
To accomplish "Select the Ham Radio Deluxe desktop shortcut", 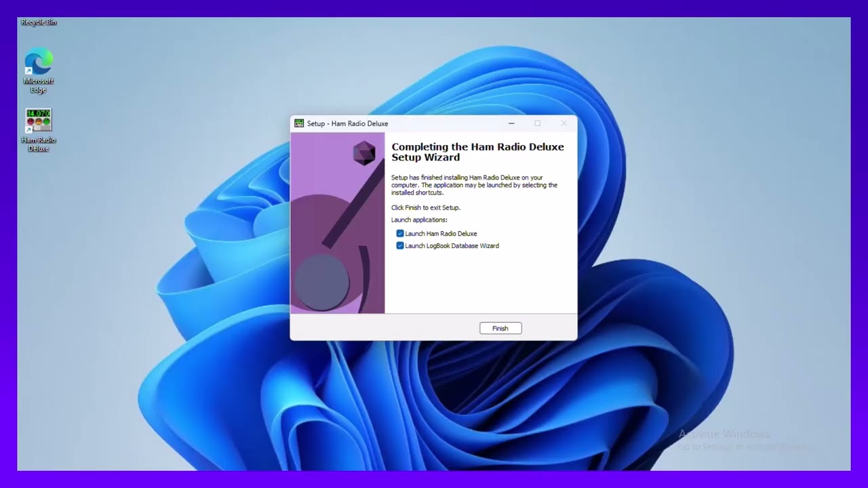I will tap(39, 130).
